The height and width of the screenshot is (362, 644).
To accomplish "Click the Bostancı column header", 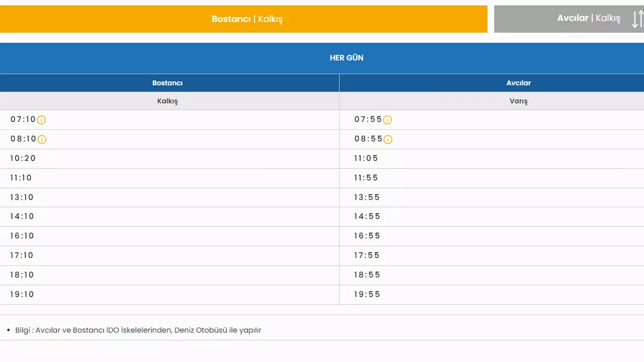I will point(168,83).
